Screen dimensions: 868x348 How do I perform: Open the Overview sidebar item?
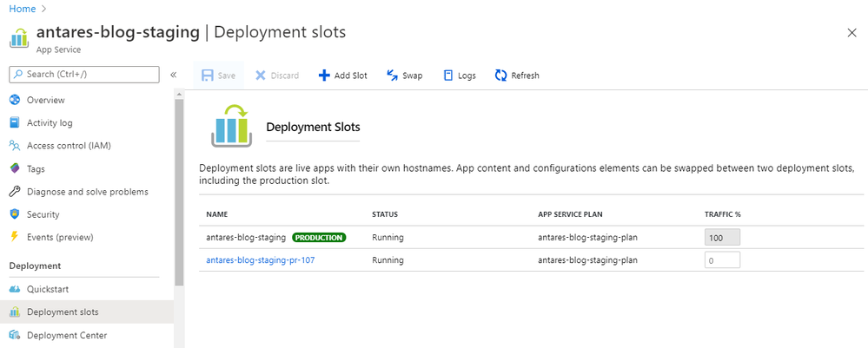(x=45, y=100)
